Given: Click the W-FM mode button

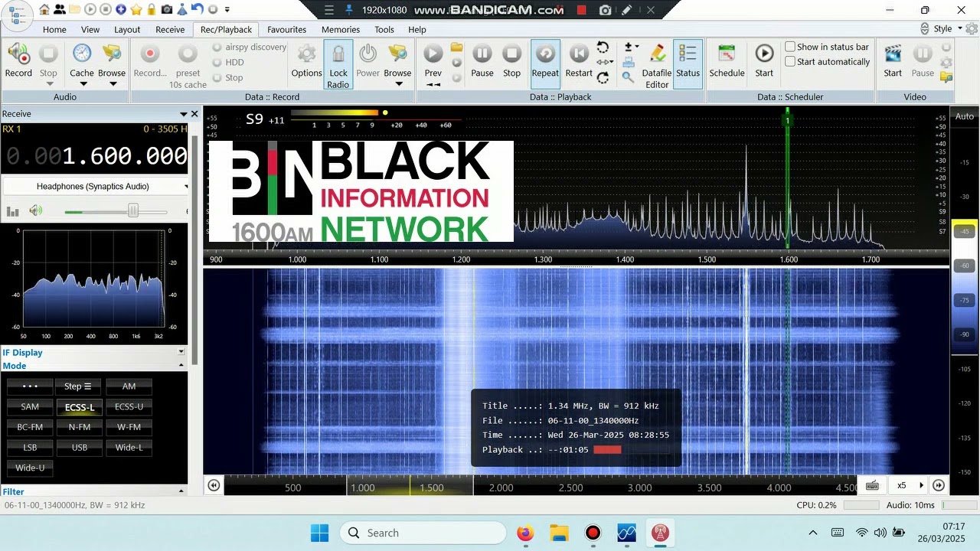Looking at the screenshot, I should pyautogui.click(x=129, y=427).
